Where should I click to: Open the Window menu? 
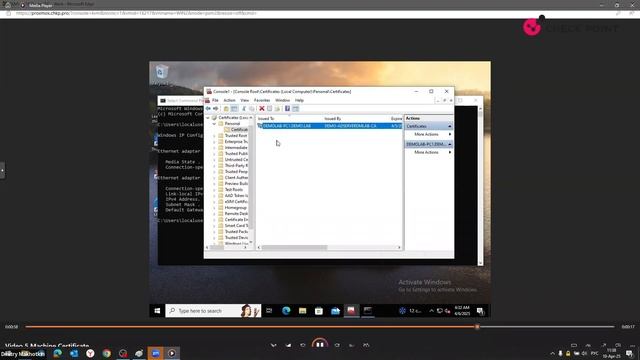282,100
